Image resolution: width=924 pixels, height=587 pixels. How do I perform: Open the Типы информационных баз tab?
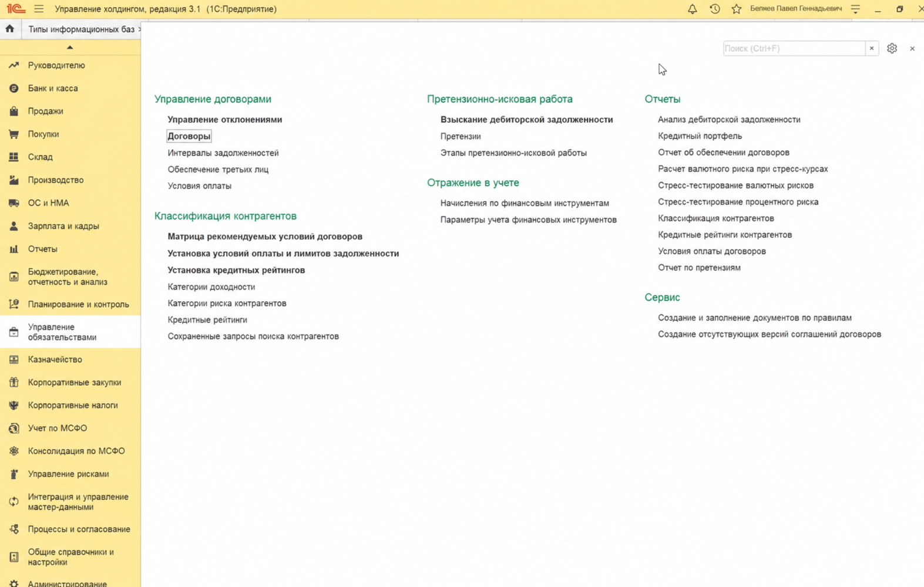tap(81, 29)
